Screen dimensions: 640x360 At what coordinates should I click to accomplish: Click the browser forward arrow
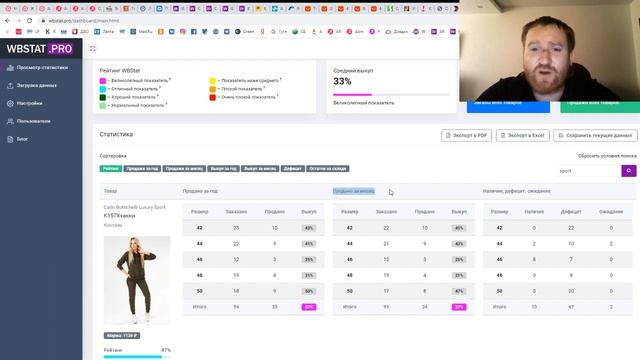pos(18,20)
